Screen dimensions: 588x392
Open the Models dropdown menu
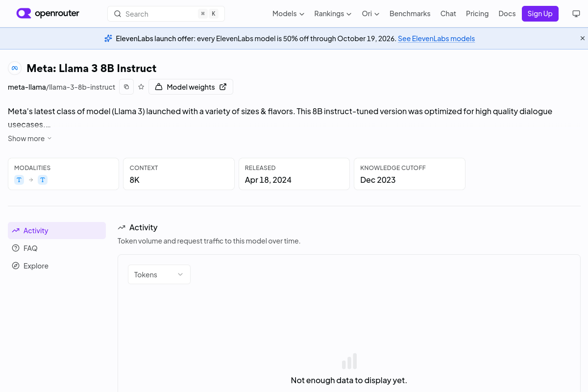[x=288, y=14]
